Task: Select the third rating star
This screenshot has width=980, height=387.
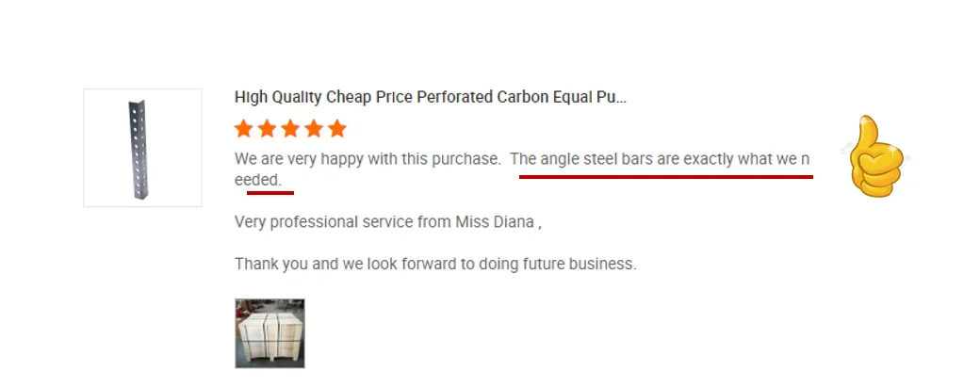Action: [x=290, y=129]
